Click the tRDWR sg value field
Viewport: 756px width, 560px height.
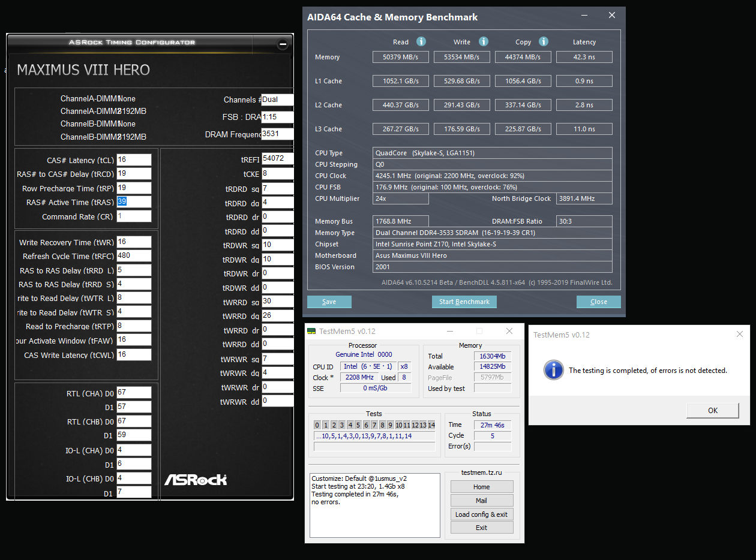278,245
